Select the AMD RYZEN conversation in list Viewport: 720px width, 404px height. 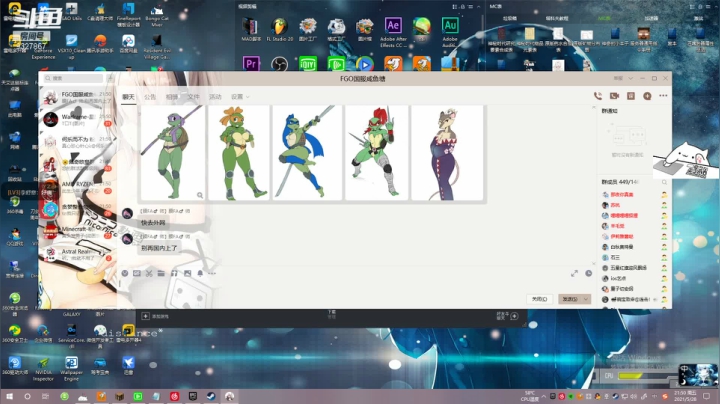tap(77, 187)
